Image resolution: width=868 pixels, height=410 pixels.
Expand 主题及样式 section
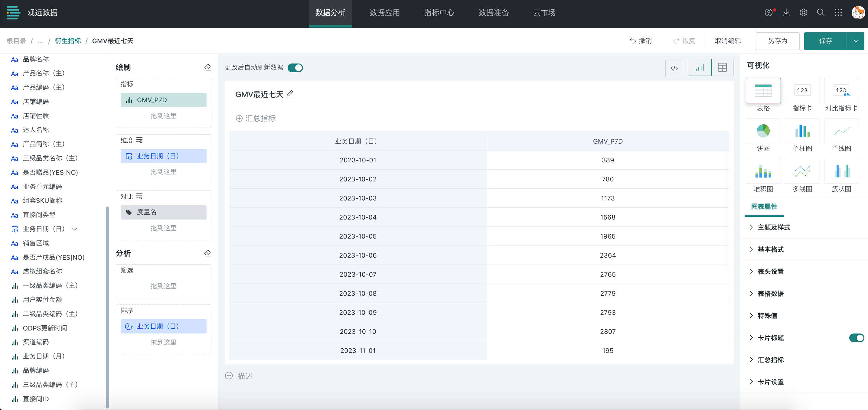(774, 227)
